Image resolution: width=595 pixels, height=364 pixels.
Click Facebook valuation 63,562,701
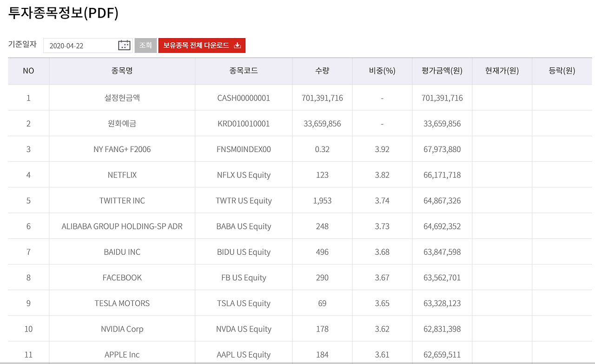tap(442, 278)
